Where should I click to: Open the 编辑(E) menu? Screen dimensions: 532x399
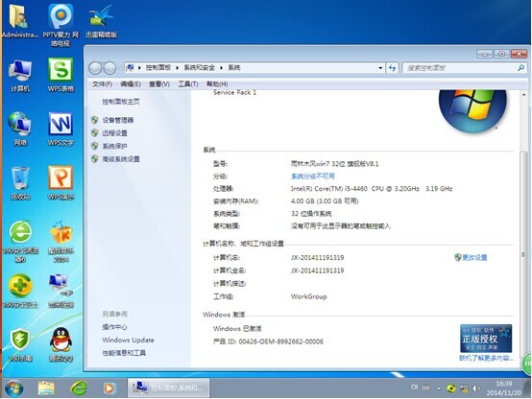click(131, 84)
